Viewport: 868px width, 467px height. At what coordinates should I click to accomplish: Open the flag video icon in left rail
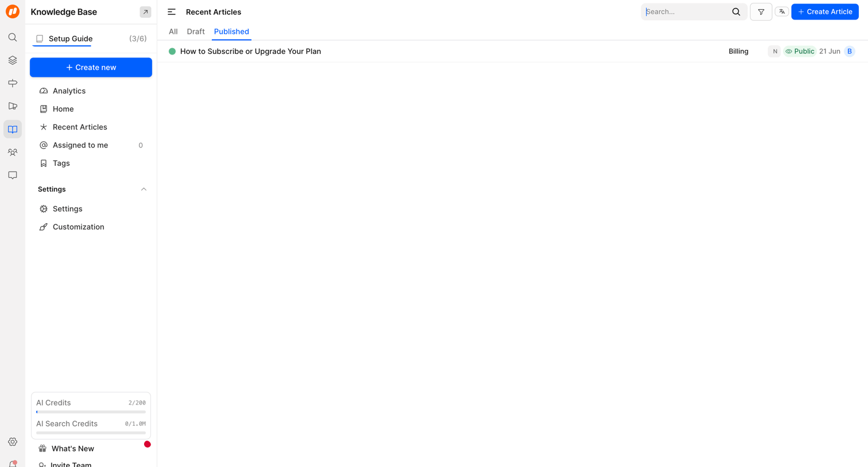point(13,106)
